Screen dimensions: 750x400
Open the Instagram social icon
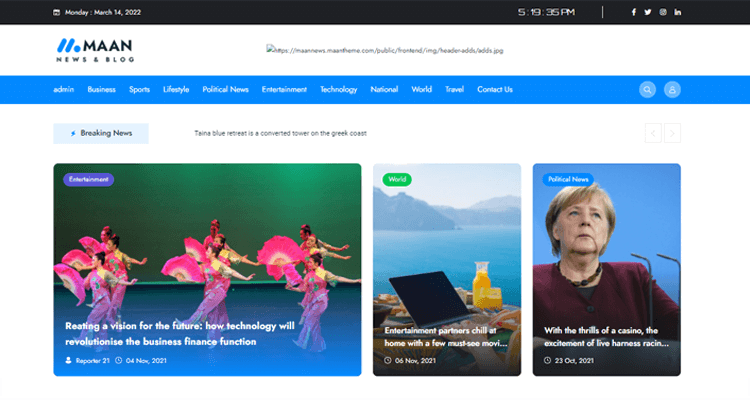[663, 12]
